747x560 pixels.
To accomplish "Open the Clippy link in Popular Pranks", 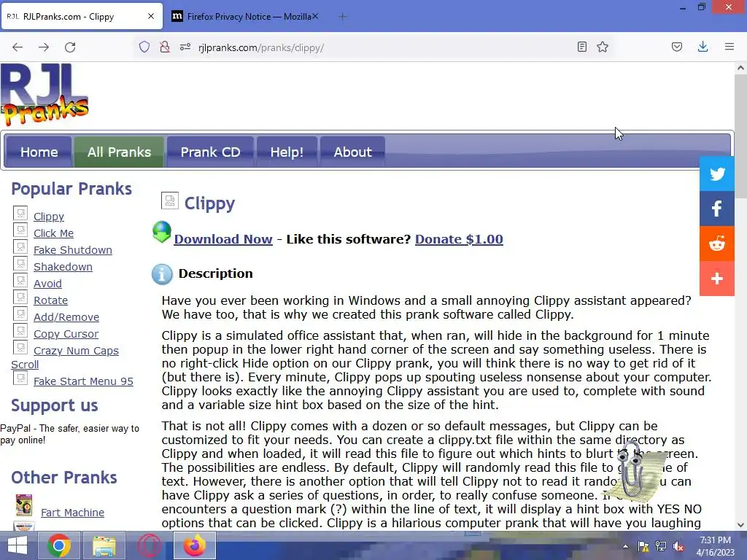I will tap(49, 217).
